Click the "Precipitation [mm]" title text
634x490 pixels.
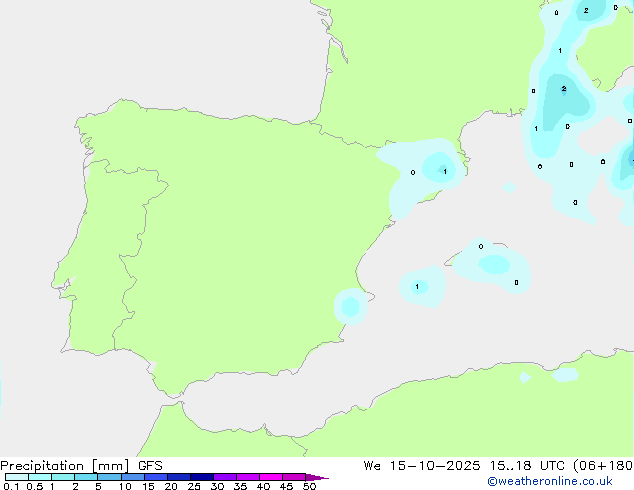click(65, 466)
